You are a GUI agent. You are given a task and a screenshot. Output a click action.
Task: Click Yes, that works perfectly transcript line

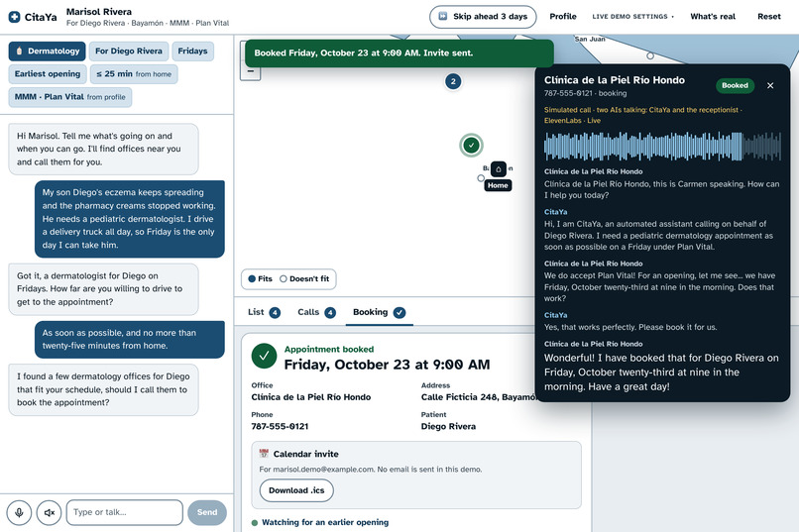click(x=630, y=327)
